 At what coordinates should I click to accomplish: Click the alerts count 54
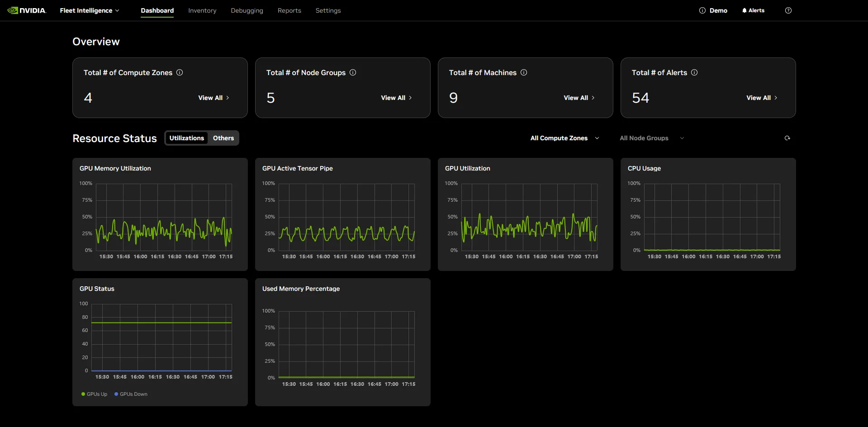click(x=640, y=98)
